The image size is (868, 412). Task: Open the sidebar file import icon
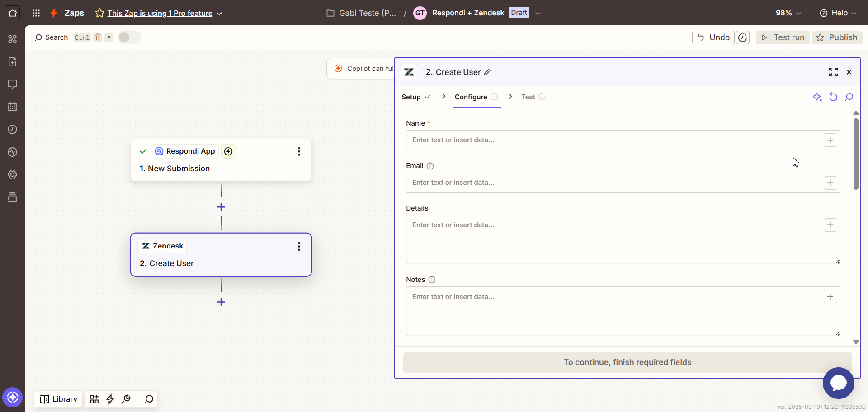coord(13,61)
